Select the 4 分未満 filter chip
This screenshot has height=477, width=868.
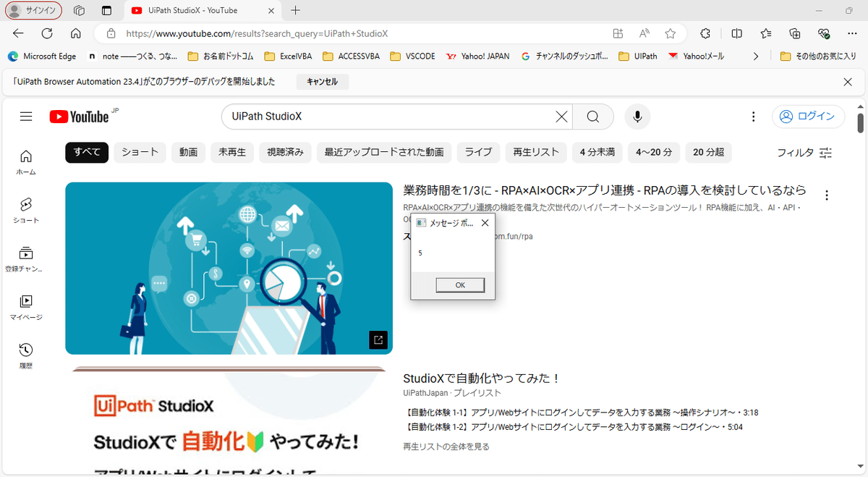[x=597, y=152]
